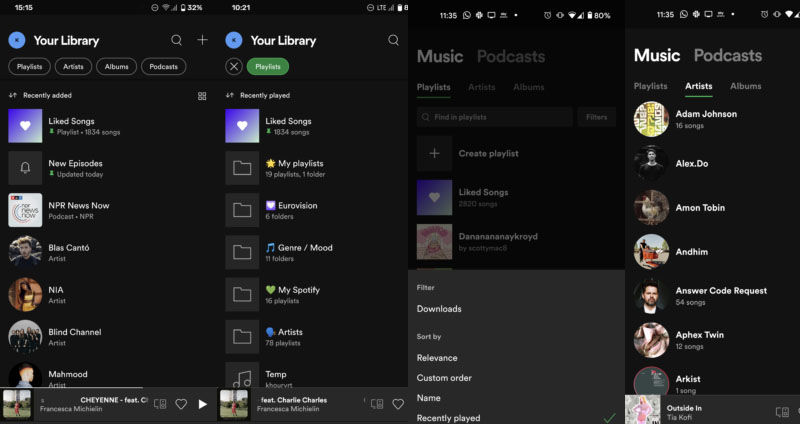Clear the active filter with the X button
This screenshot has height=424, width=800.
[x=234, y=67]
